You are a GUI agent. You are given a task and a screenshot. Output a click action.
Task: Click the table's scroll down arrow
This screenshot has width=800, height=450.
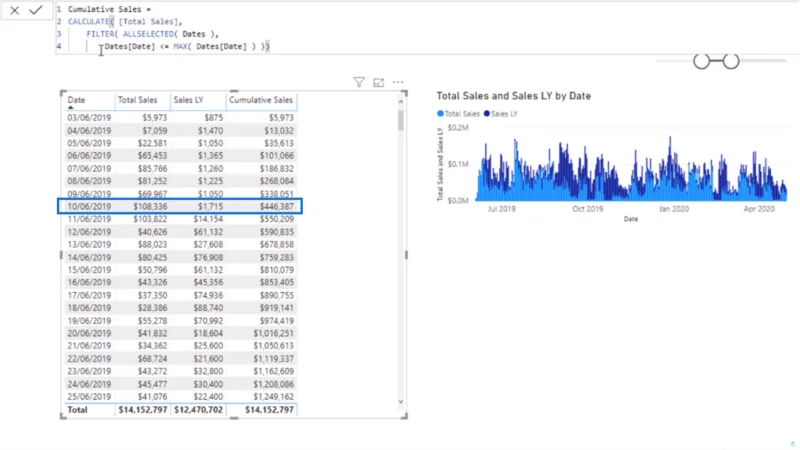[x=401, y=402]
